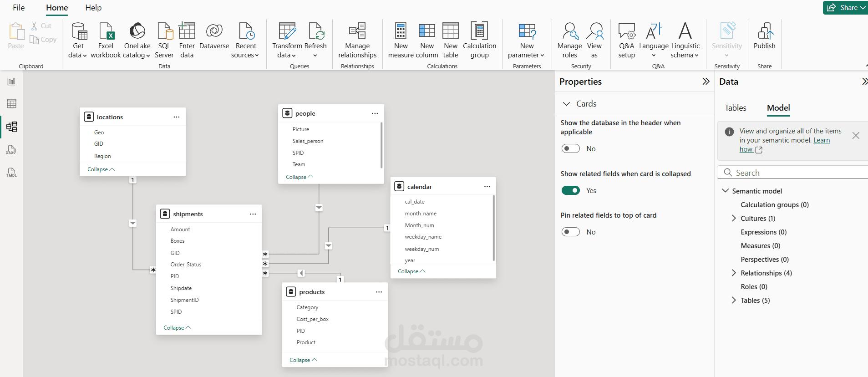Create a New parameter
The width and height of the screenshot is (868, 377).
527,41
